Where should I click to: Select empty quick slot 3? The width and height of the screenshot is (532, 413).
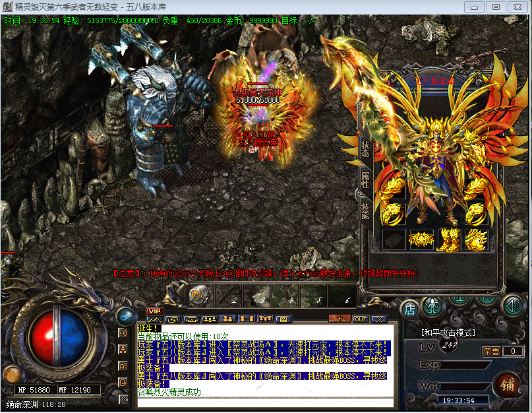256,295
